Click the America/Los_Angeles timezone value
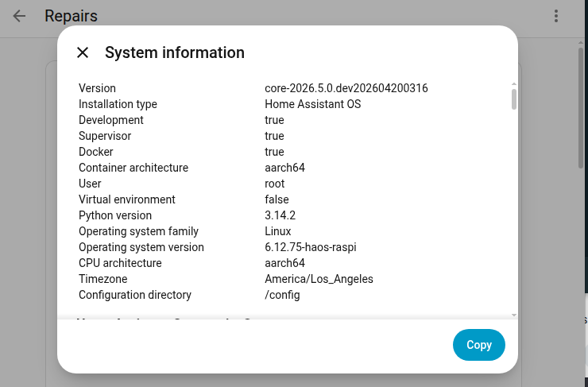The width and height of the screenshot is (588, 387). point(319,279)
